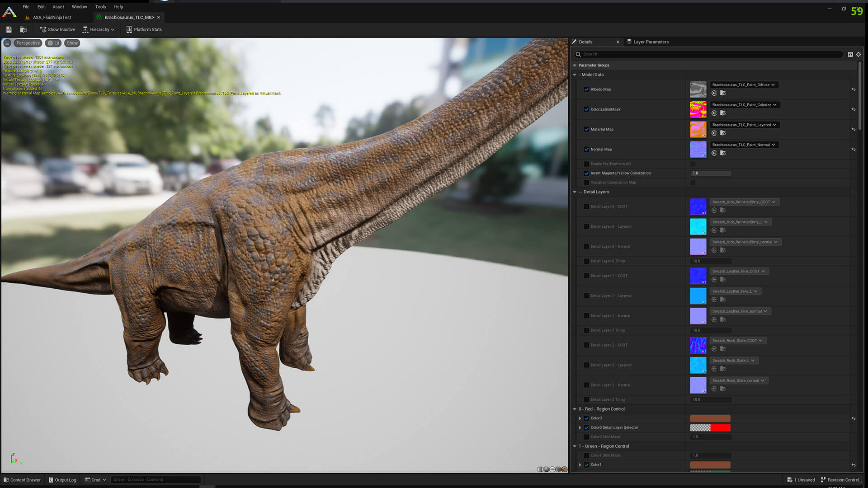The width and height of the screenshot is (868, 488).
Task: Click the Revision Control status bar icon
Action: coord(823,479)
